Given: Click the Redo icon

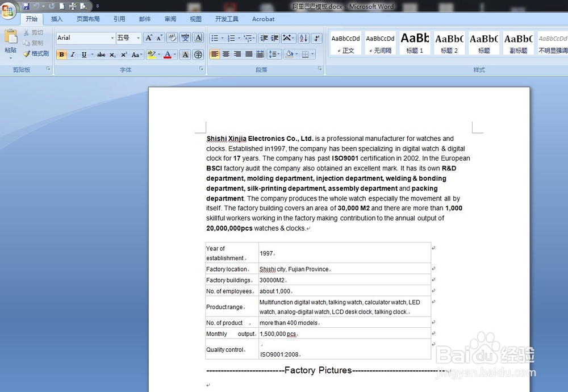Looking at the screenshot, I should pos(52,6).
